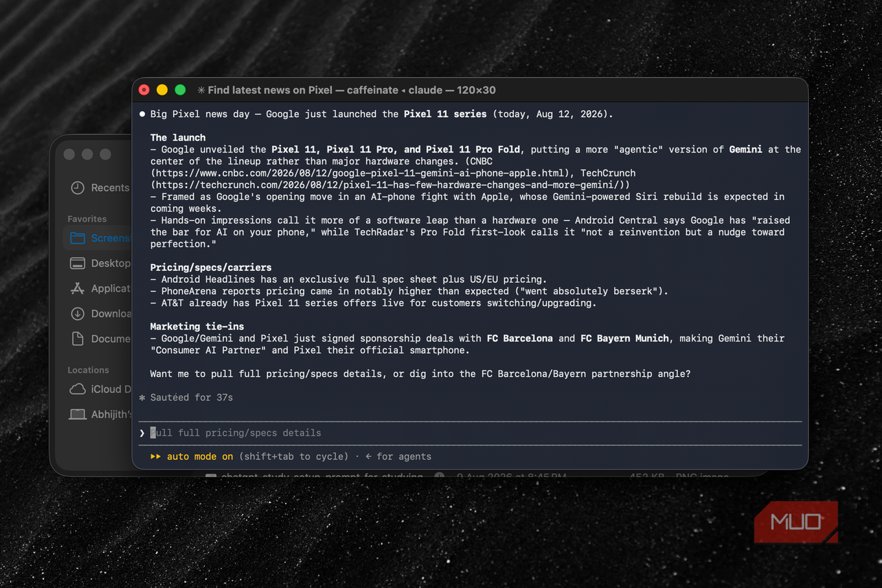Click the 'auto mode on' status text
882x588 pixels.
[200, 456]
